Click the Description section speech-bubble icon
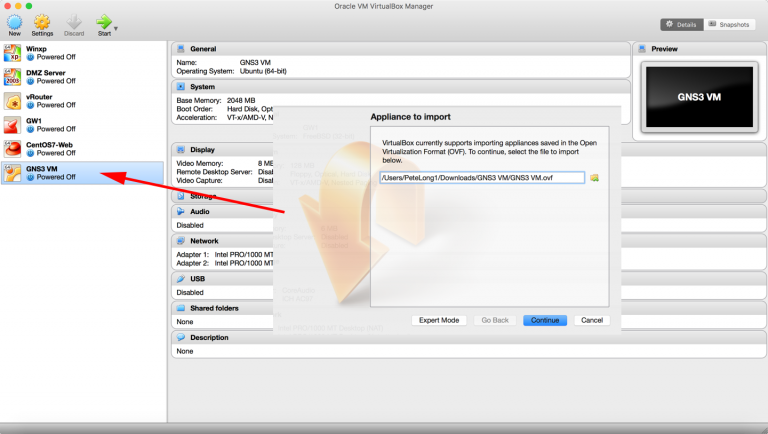 [x=181, y=337]
